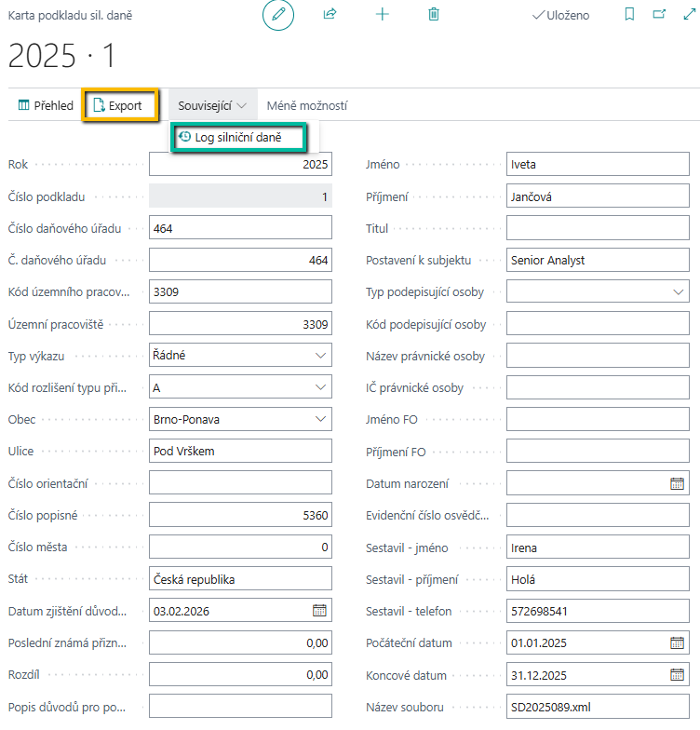Click the expand to full screen icon
This screenshot has width=700, height=730.
coord(689,15)
